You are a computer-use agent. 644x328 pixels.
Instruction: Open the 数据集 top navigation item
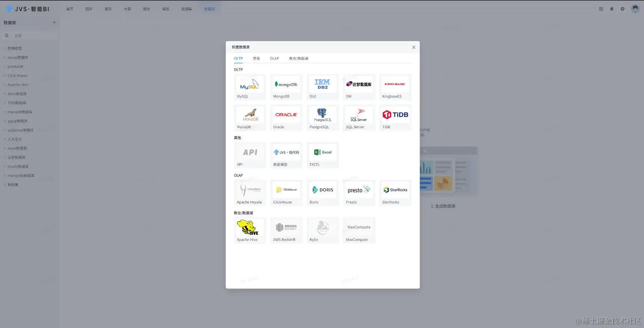(187, 9)
